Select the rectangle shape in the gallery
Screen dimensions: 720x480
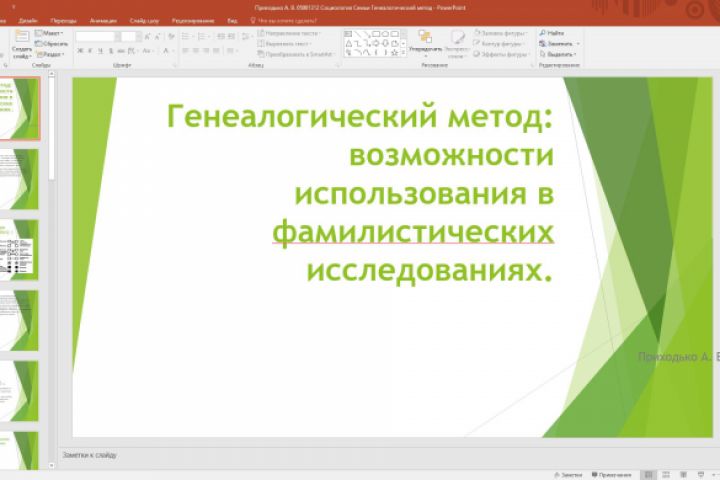click(x=376, y=34)
